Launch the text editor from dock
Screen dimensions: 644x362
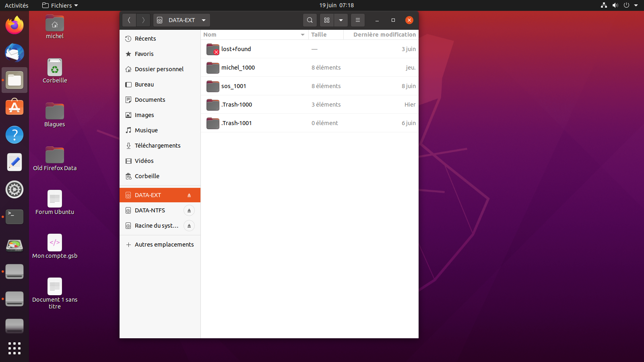tap(14, 162)
